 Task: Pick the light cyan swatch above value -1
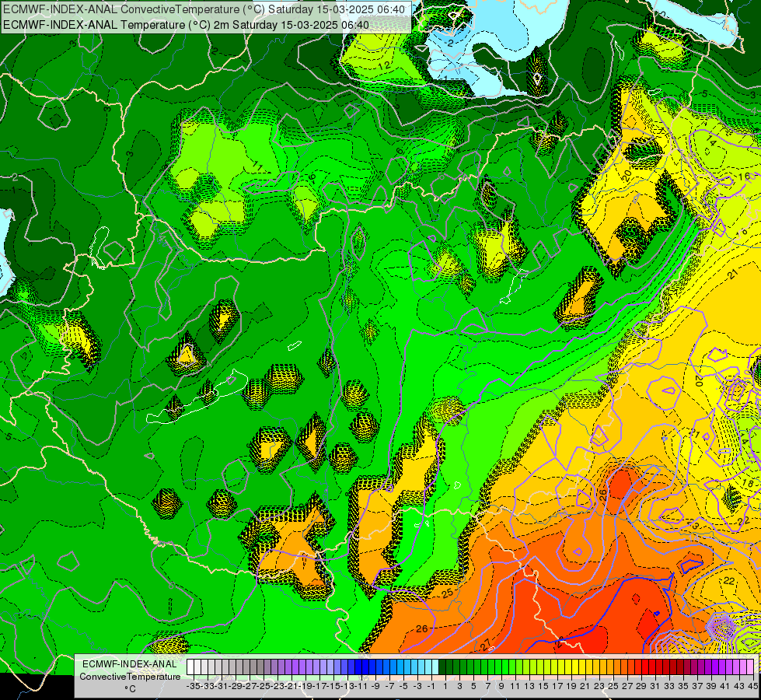point(435,667)
